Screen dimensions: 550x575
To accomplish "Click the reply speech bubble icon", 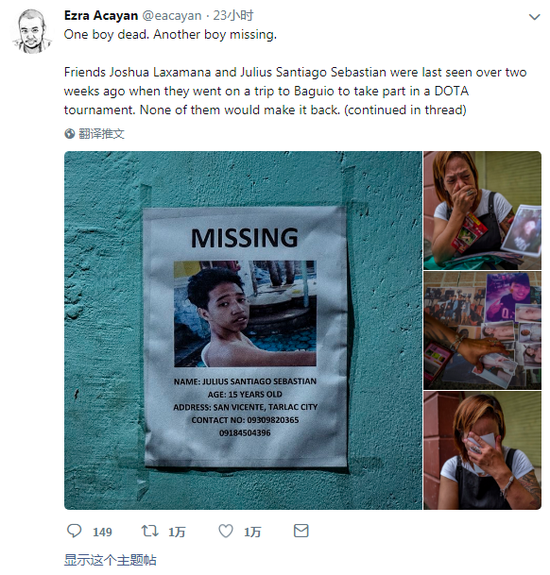I will pyautogui.click(x=74, y=531).
